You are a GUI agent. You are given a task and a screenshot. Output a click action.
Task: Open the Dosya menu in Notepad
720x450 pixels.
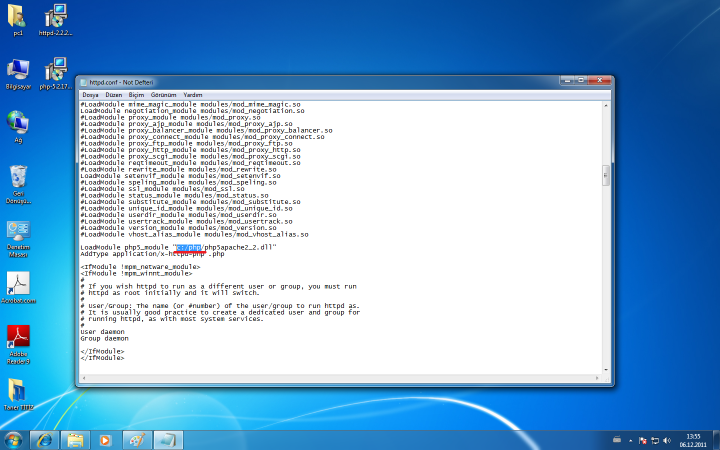(x=89, y=95)
